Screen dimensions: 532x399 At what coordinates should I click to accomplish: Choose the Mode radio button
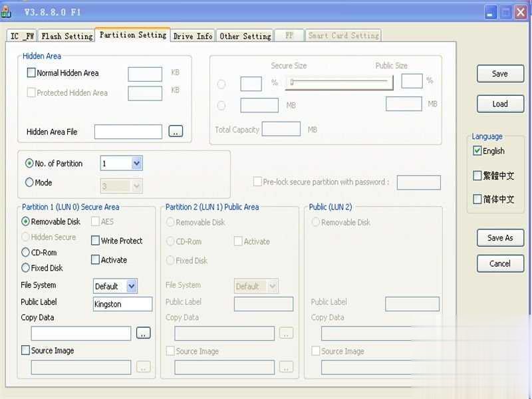coord(29,182)
